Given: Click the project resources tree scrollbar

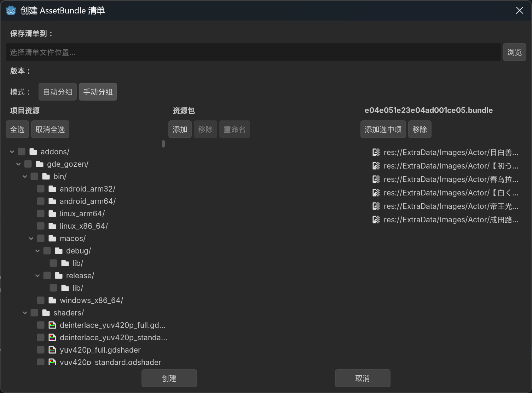Looking at the screenshot, I should point(163,144).
